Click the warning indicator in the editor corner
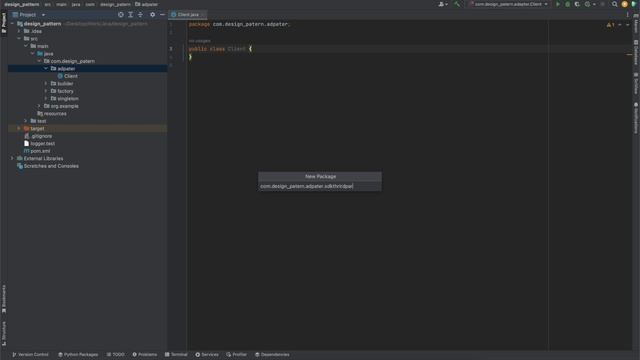 pos(610,25)
